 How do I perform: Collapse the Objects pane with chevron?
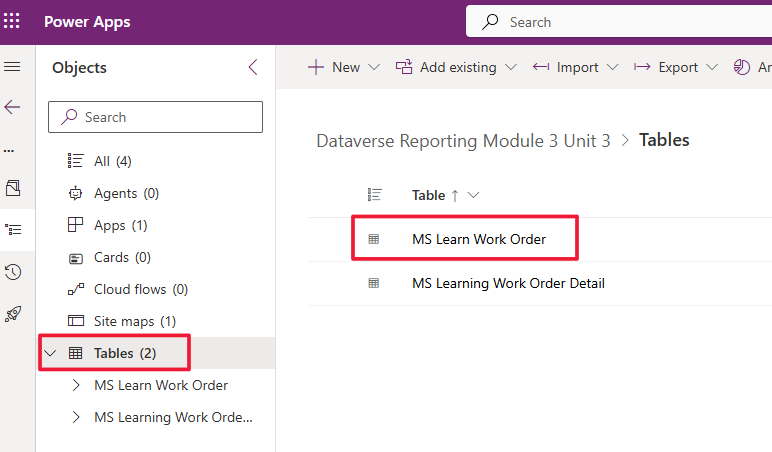pyautogui.click(x=253, y=67)
